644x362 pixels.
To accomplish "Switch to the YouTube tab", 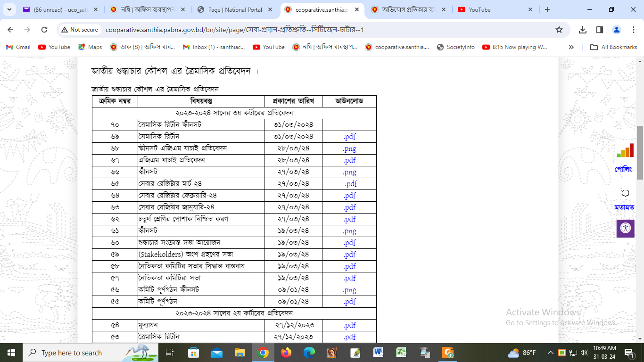I will [x=495, y=9].
